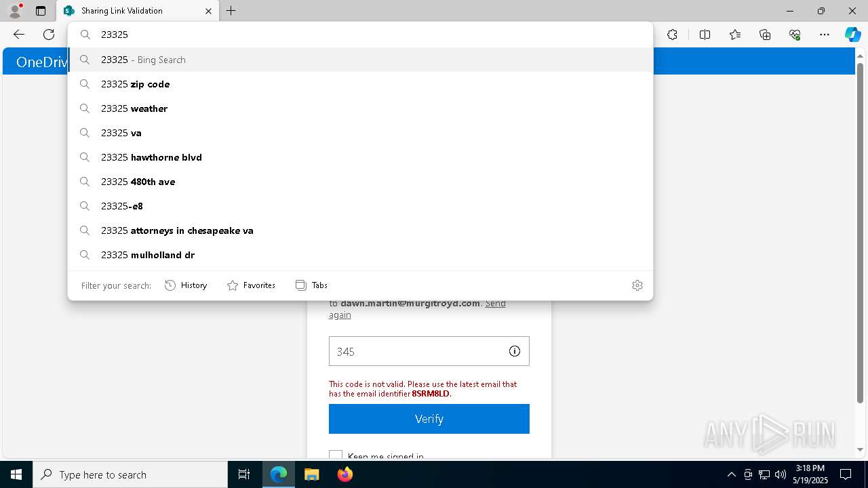
Task: Filter search by Tabs
Action: (x=312, y=285)
